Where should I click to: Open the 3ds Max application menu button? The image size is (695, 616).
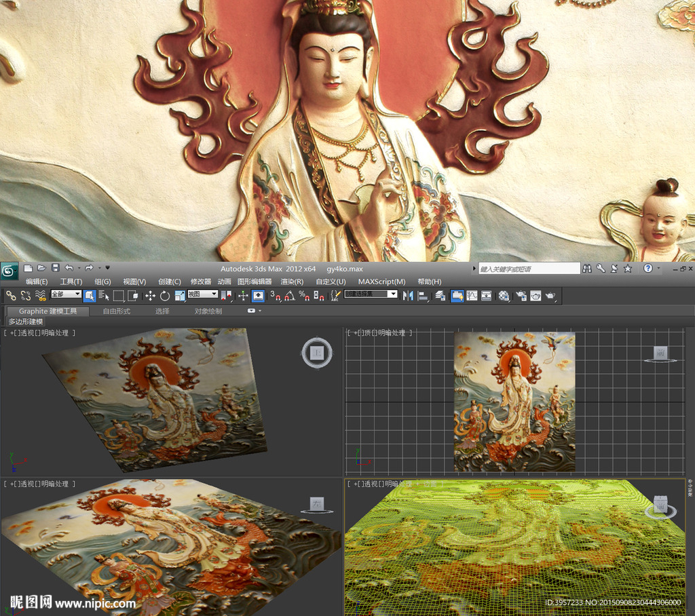(x=9, y=271)
